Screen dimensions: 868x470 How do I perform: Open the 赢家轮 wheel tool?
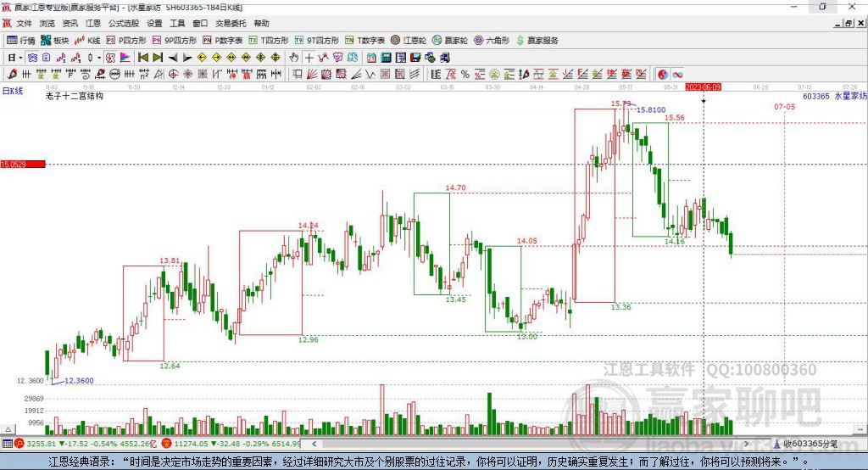click(x=450, y=41)
